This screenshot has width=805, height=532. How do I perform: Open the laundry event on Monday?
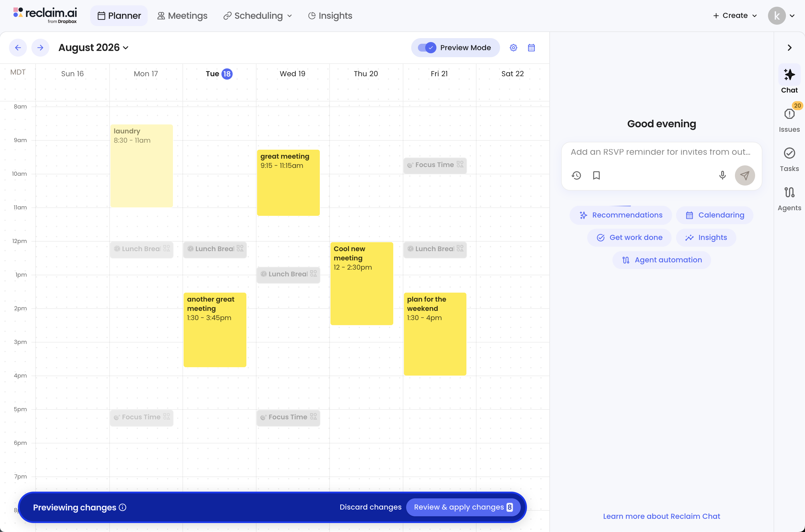point(142,166)
